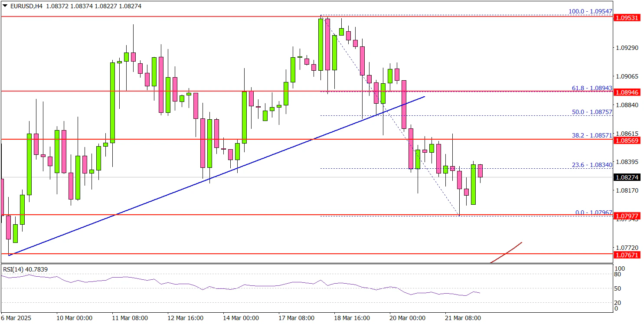
Task: Click the Fibonacci 50.0 - 1.08757 label
Action: [592, 112]
